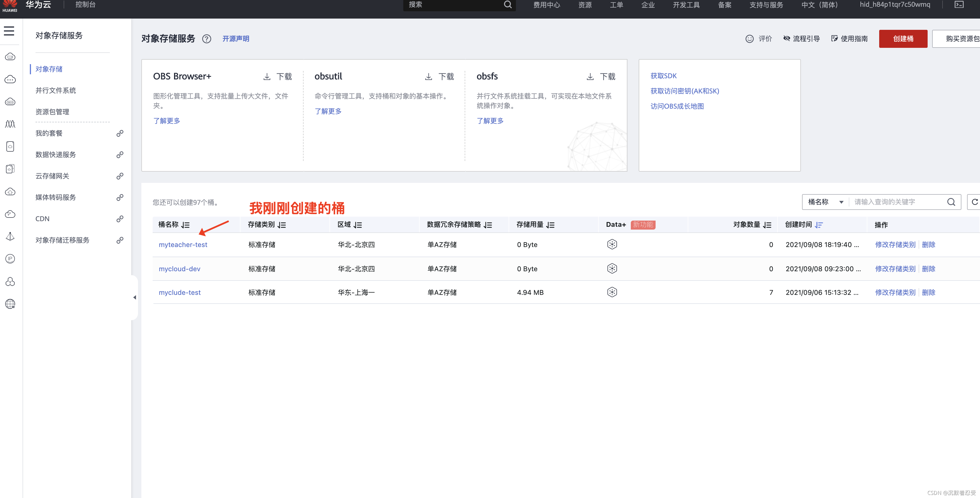Image resolution: width=980 pixels, height=498 pixels.
Task: Open 资源 in top navigation
Action: pyautogui.click(x=585, y=5)
